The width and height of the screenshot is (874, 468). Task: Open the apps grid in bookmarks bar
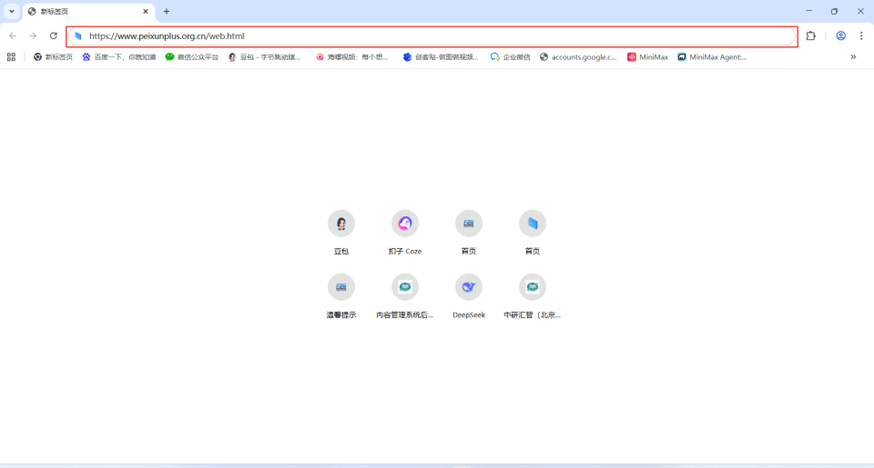click(x=12, y=57)
